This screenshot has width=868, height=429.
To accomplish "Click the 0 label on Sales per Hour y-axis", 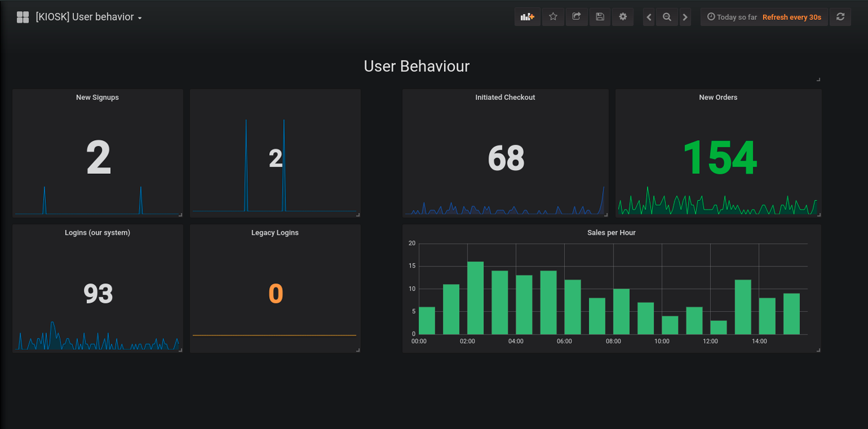I will pyautogui.click(x=413, y=334).
